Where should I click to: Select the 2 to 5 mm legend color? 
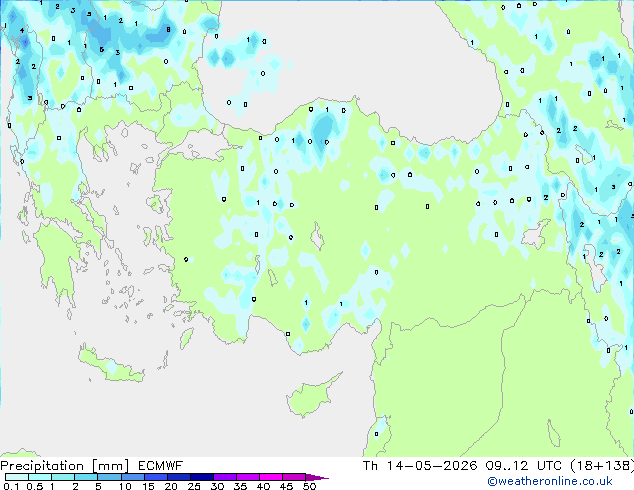[x=86, y=477]
